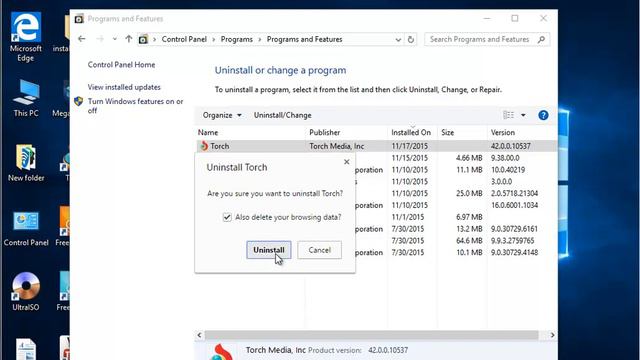
Task: Open Control Panel desktop shortcut
Action: [26, 228]
